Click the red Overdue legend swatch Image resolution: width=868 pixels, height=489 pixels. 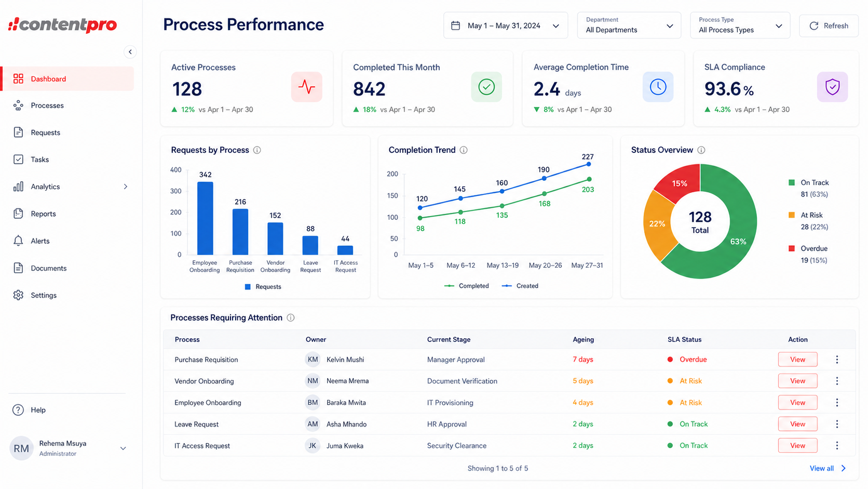[x=792, y=248]
